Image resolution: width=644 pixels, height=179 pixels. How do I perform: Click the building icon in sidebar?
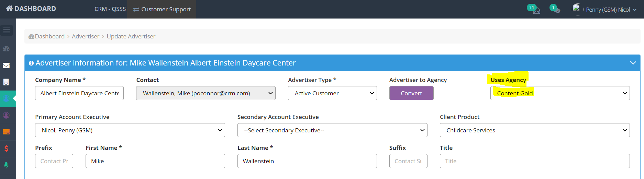pos(6,82)
